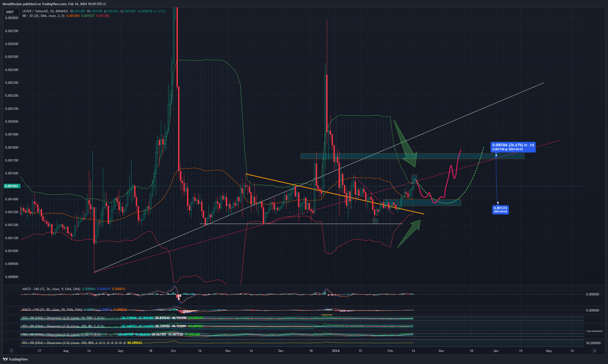Click the TradingView logo at bottom left
Image resolution: width=608 pixels, height=364 pixels.
pyautogui.click(x=15, y=359)
